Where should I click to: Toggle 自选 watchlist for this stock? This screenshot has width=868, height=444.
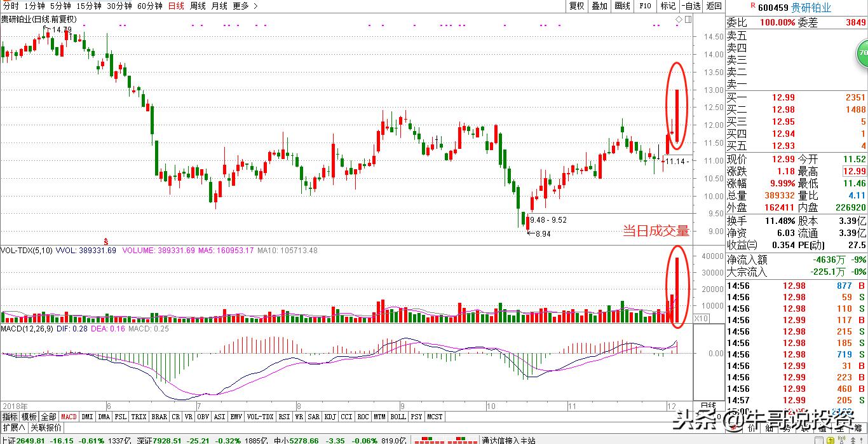(x=690, y=6)
